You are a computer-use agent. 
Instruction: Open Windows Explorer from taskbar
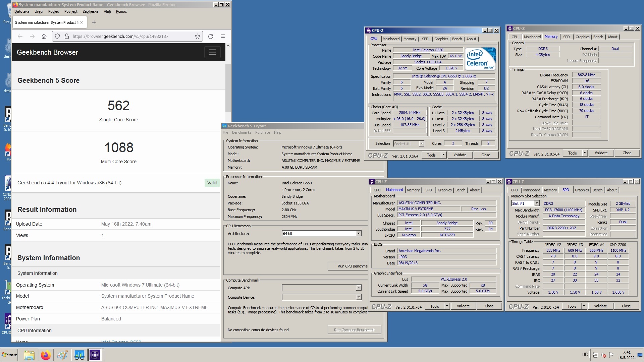pyautogui.click(x=29, y=355)
